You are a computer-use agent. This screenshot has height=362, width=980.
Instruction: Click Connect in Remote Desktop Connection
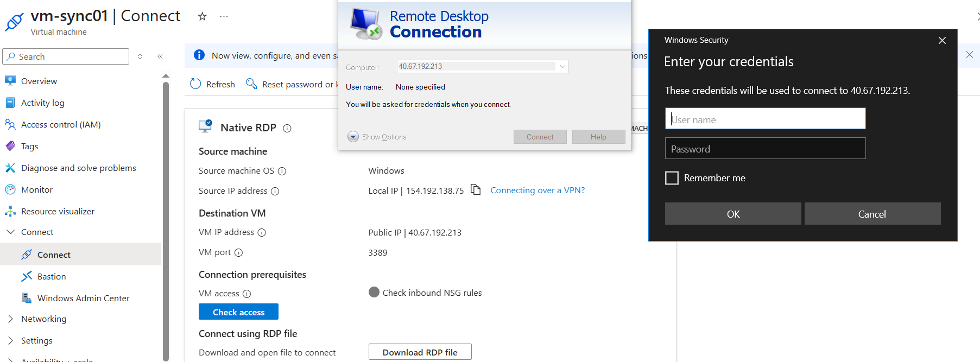(540, 137)
